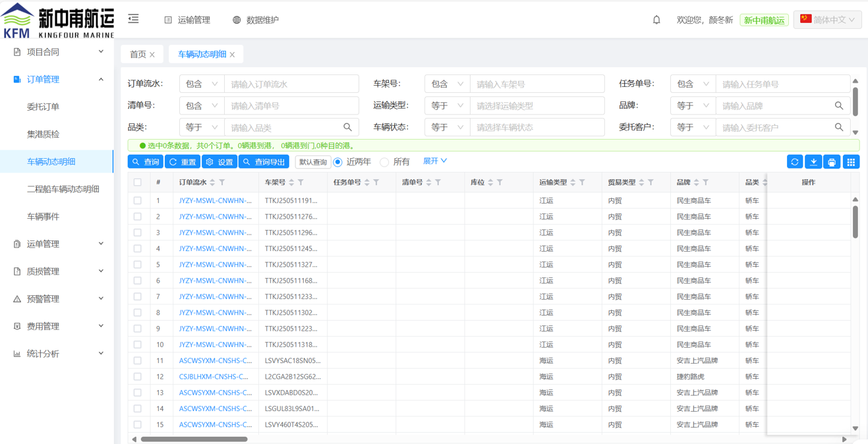
Task: Click the notification bell icon
Action: tap(656, 20)
